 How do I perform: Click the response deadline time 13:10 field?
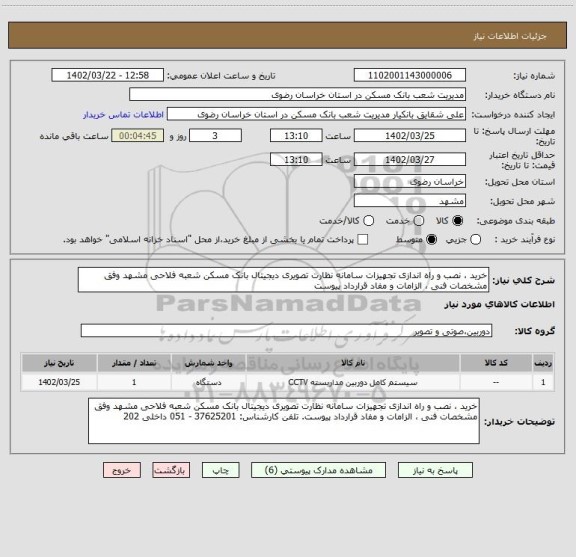tap(296, 136)
